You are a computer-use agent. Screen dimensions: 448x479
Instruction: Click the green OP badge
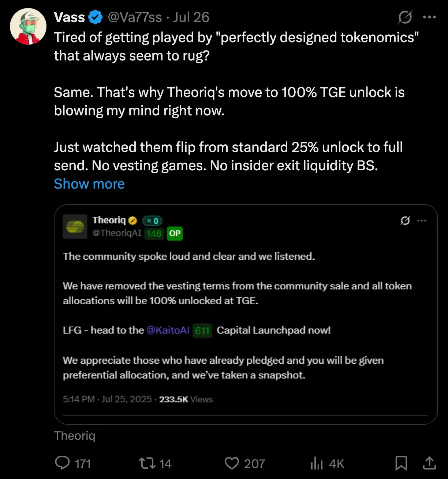tap(175, 233)
